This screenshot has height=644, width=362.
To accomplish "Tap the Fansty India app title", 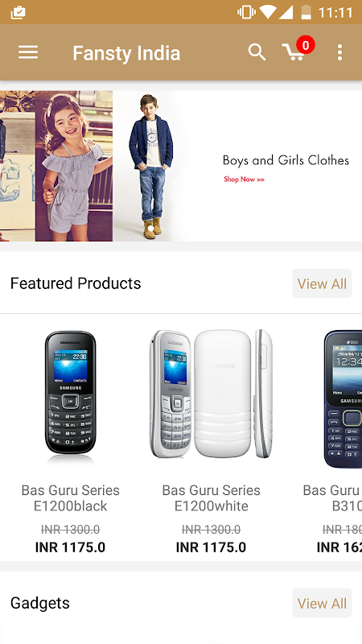I will point(126,53).
